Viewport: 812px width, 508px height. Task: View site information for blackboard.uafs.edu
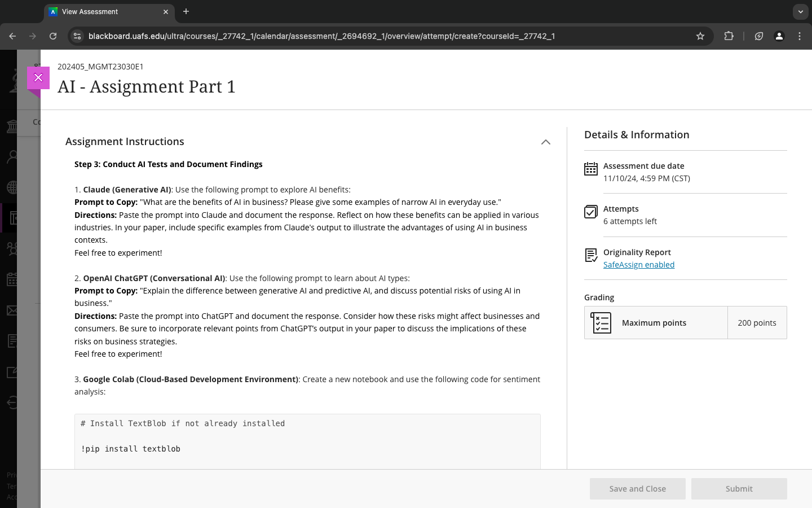tap(78, 36)
